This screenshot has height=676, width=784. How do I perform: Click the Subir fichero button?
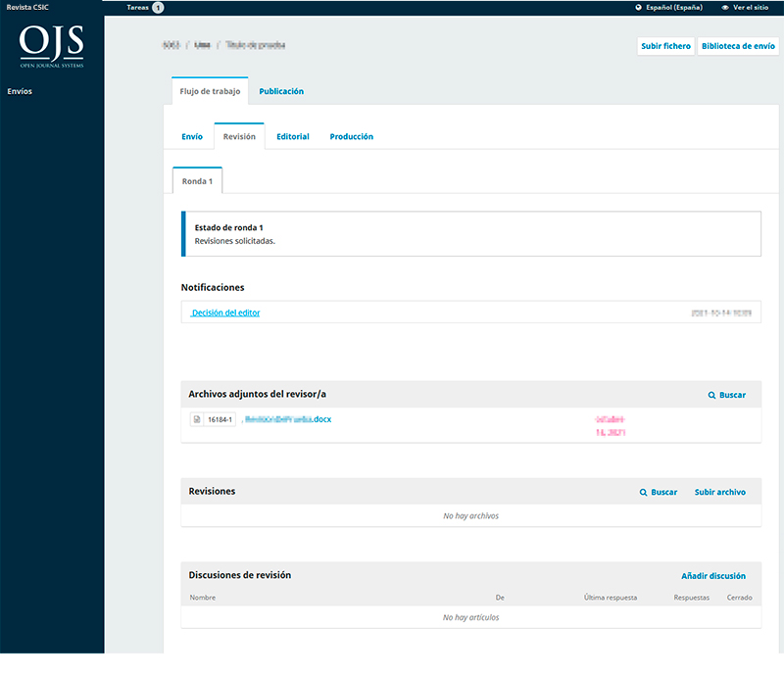pyautogui.click(x=665, y=46)
